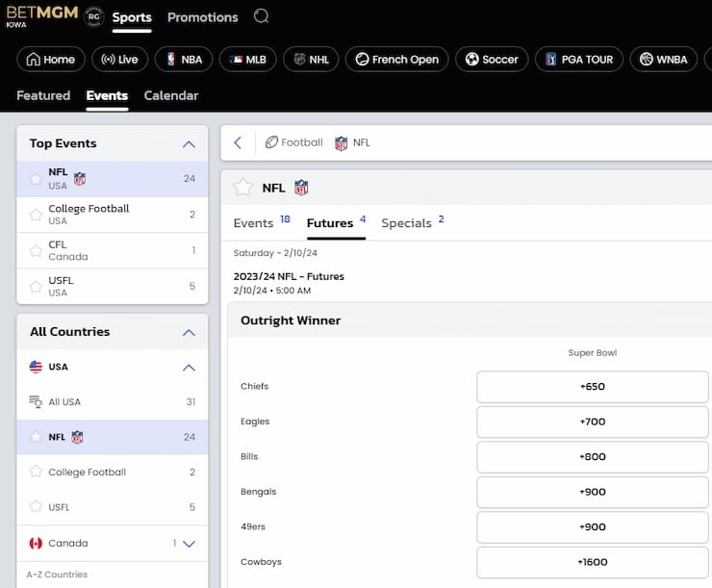This screenshot has width=712, height=588.
Task: Open the search magnifier icon
Action: tap(261, 16)
